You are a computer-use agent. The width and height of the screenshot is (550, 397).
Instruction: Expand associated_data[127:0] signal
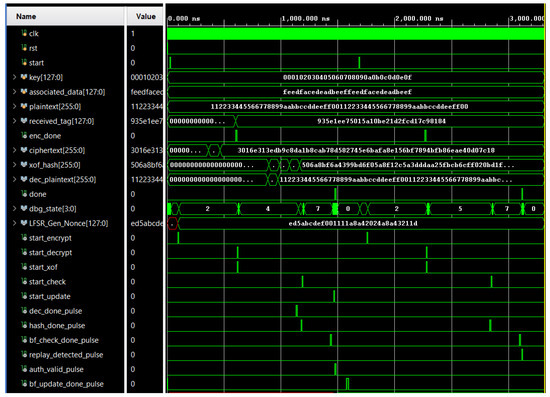[14, 92]
